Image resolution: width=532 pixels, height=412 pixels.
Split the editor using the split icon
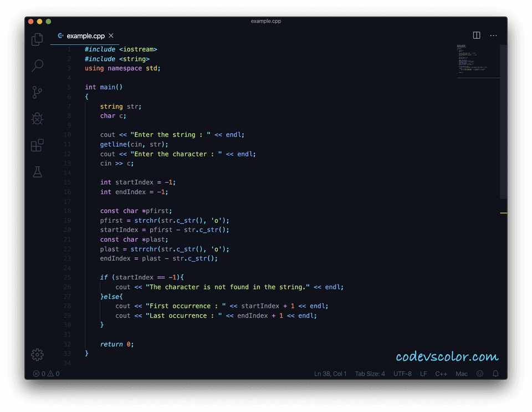(x=476, y=35)
